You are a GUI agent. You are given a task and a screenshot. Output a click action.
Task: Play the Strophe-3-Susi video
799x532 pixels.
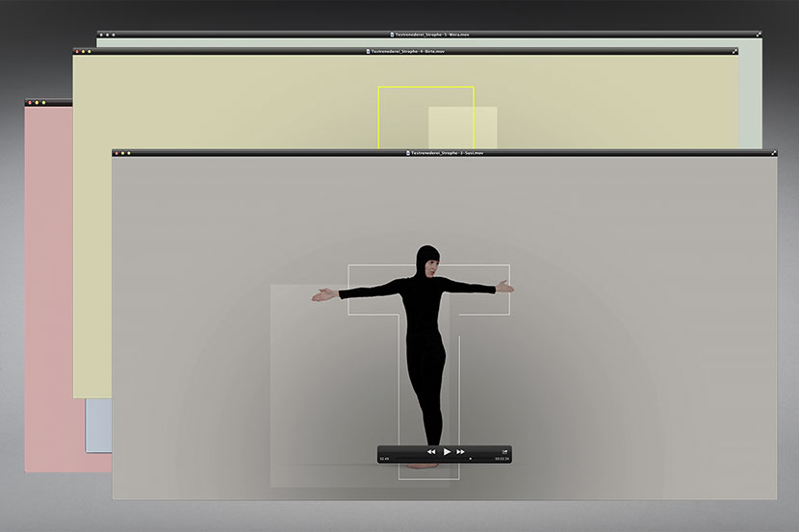(447, 451)
